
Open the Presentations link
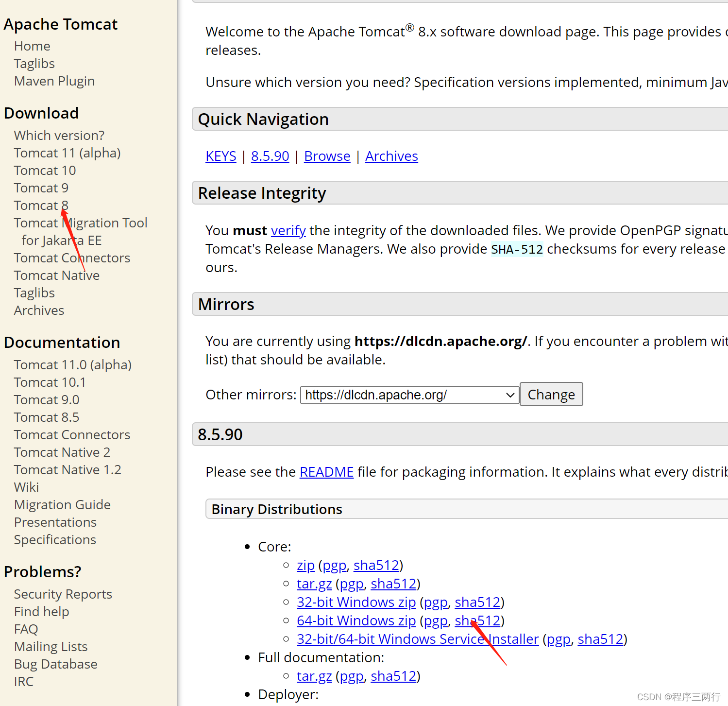click(55, 522)
